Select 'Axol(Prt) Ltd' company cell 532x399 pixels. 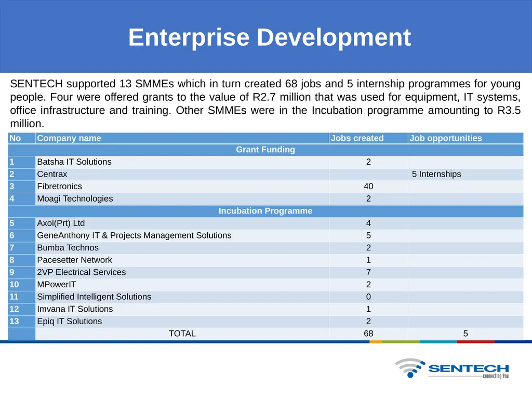(182, 223)
